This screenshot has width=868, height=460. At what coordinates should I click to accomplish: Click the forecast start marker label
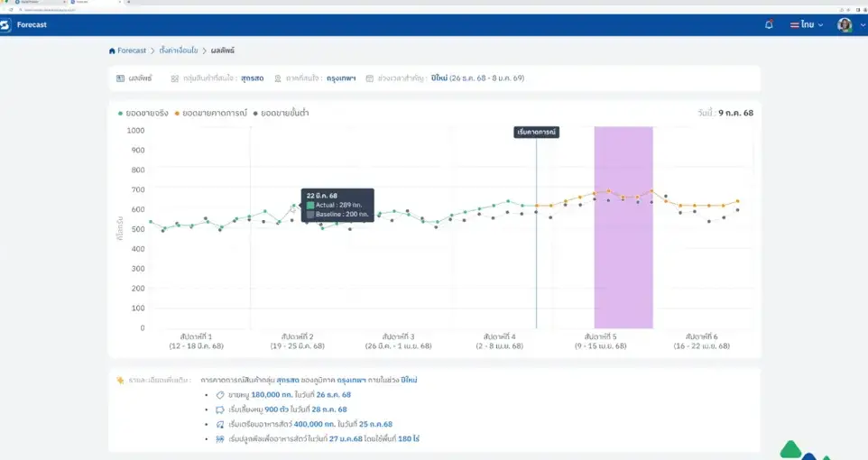coord(537,133)
